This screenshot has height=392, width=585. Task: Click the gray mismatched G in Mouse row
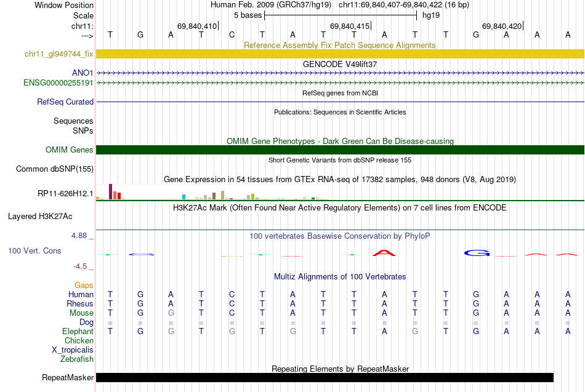[x=171, y=313]
